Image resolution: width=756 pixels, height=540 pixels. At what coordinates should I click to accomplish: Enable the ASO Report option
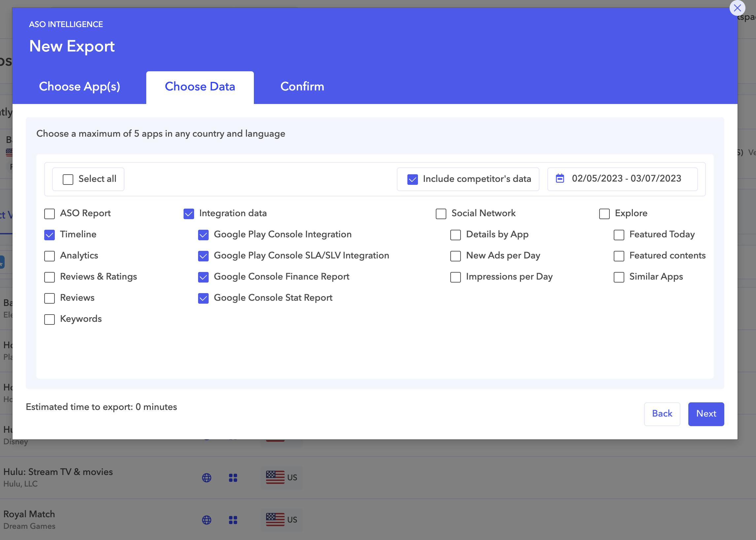tap(50, 214)
